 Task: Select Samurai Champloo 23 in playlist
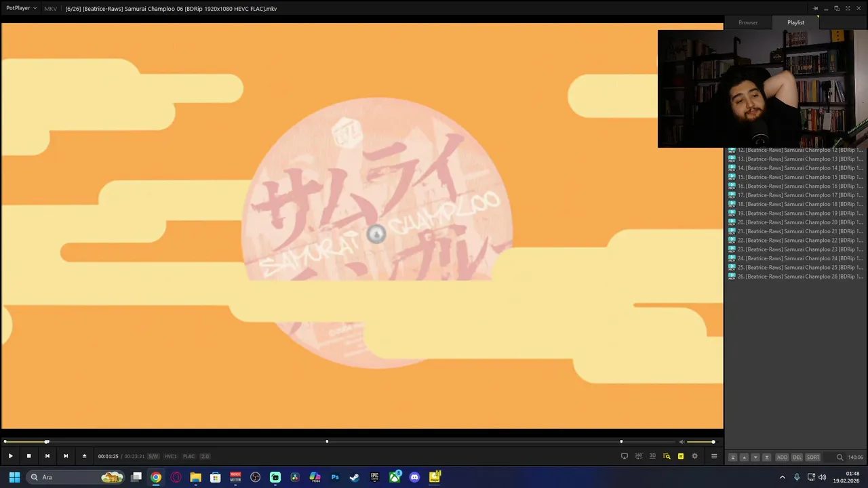point(795,249)
